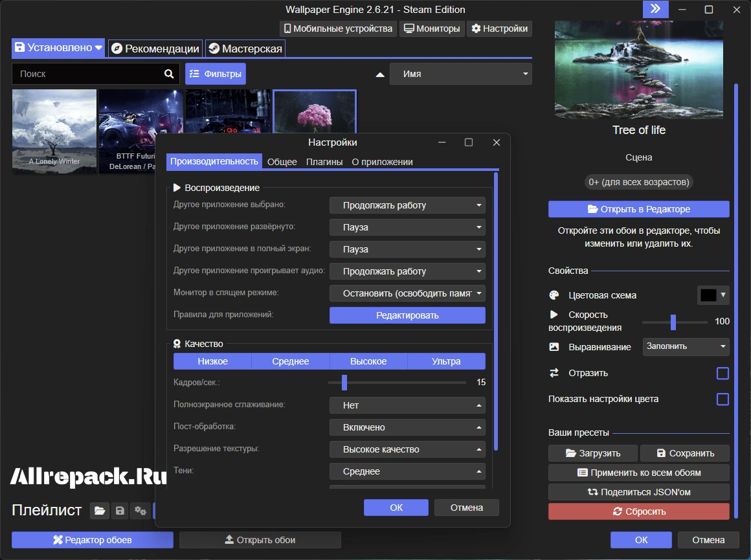This screenshot has width=751, height=560.
Task: Open 'Other application selected' dropdown
Action: pyautogui.click(x=407, y=205)
